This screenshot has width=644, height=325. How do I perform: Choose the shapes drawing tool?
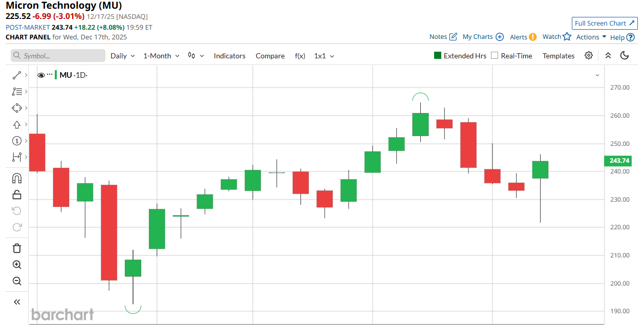click(17, 108)
